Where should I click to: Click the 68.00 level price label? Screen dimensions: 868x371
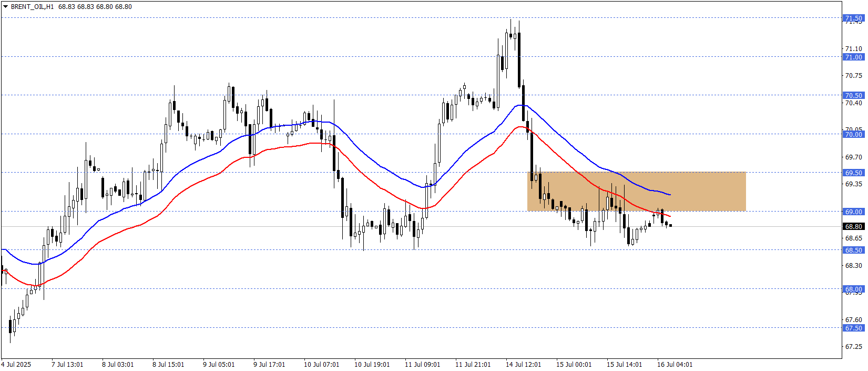[x=853, y=289]
